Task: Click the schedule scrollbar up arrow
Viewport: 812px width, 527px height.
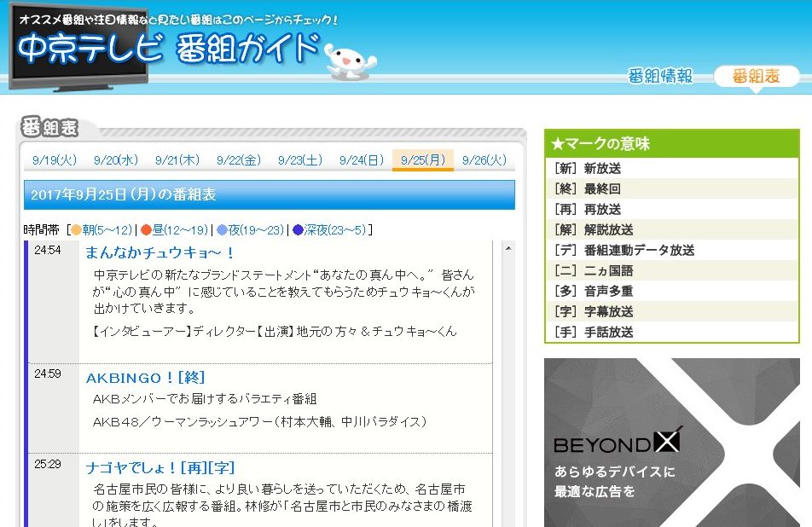Action: coord(508,249)
